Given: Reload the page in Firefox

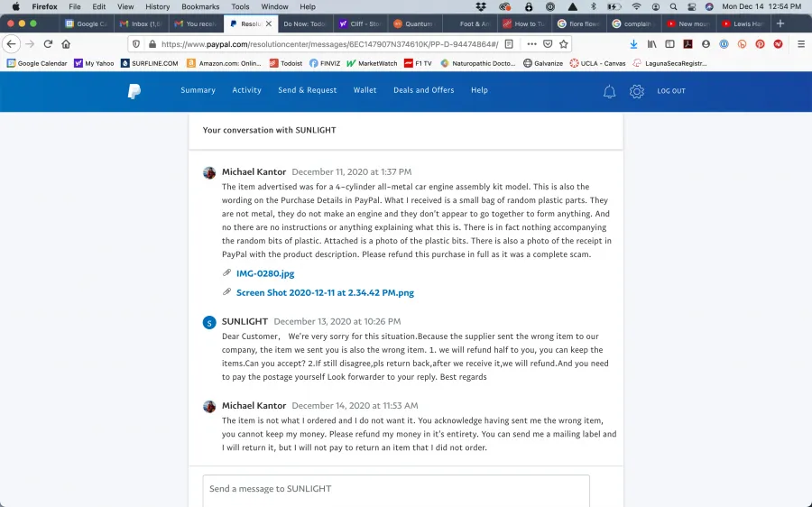Looking at the screenshot, I should (x=48, y=44).
